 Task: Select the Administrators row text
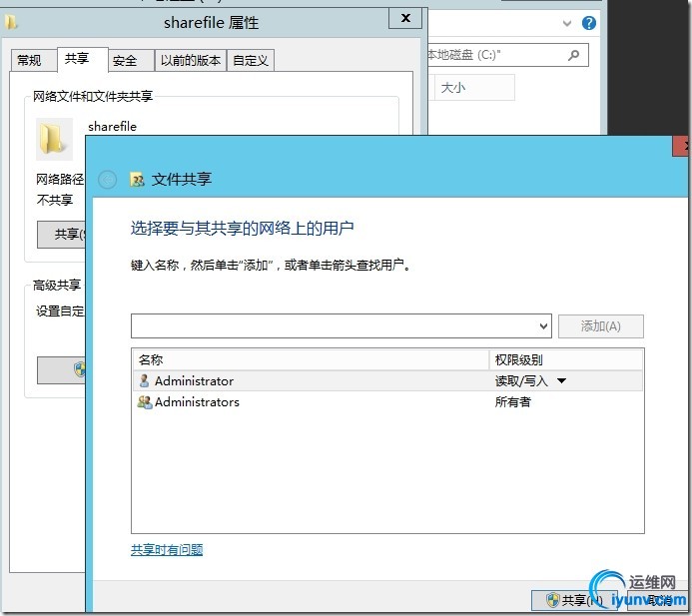pos(197,402)
